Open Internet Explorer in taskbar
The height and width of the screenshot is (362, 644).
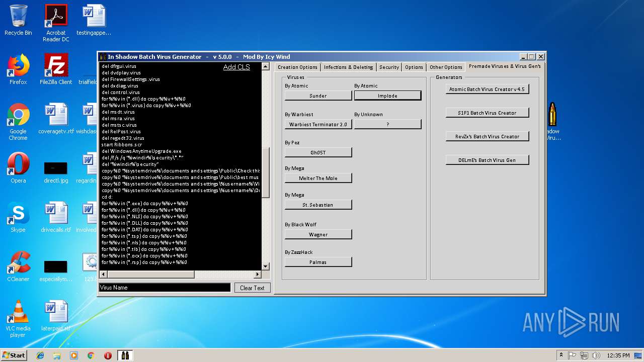coord(40,355)
